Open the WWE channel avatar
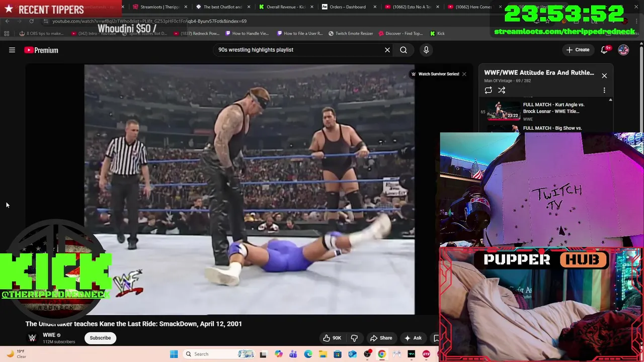This screenshot has width=644, height=362. coord(32,338)
